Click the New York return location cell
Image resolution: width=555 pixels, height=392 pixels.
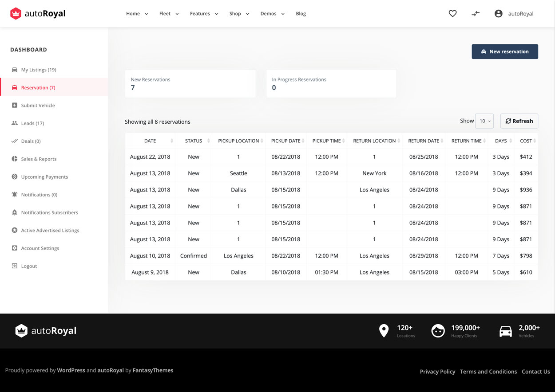pos(374,173)
